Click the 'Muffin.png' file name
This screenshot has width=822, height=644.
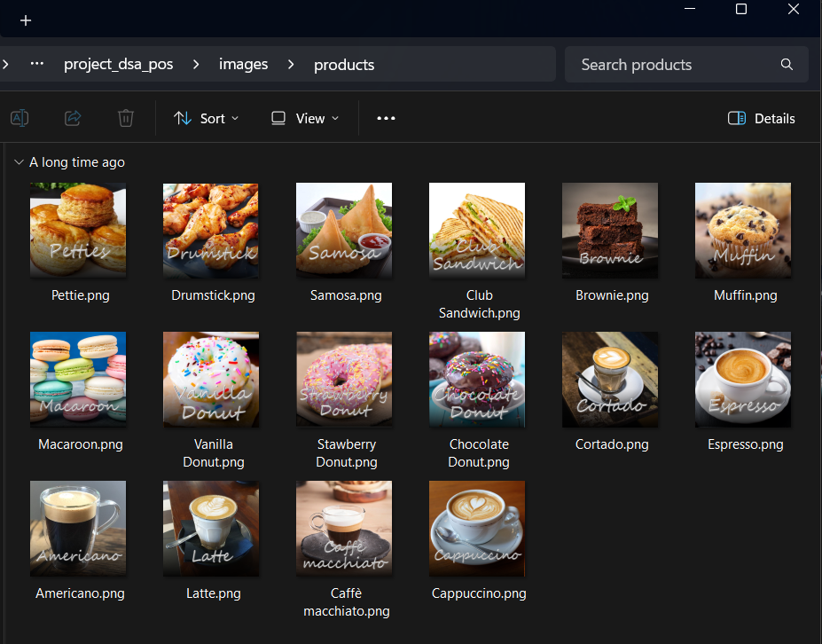pyautogui.click(x=745, y=295)
